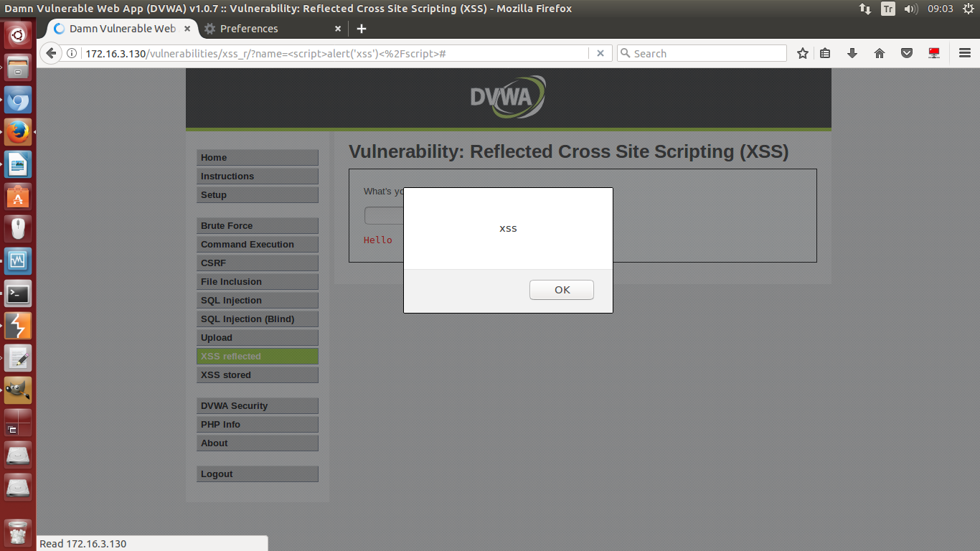Open the Home menu item in DVWA
This screenshot has height=551, width=980.
point(258,158)
